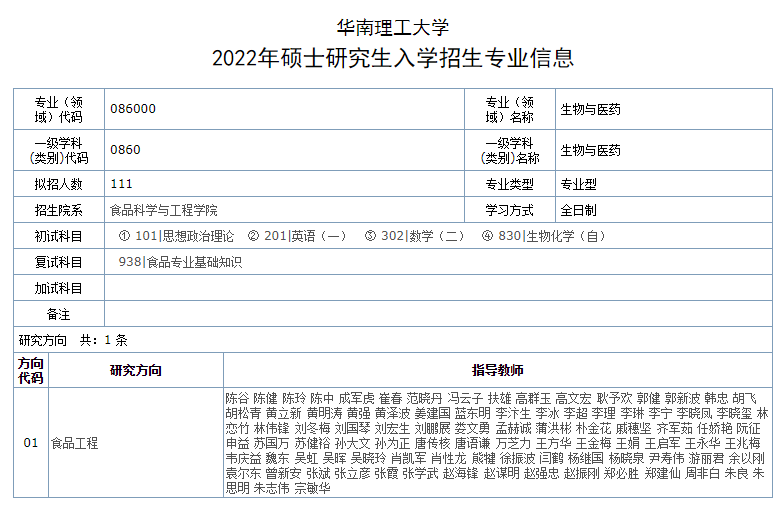Screen dimensions: 784x517
Task: Click the row 研究方向 共: 1 条
Action: (392, 340)
